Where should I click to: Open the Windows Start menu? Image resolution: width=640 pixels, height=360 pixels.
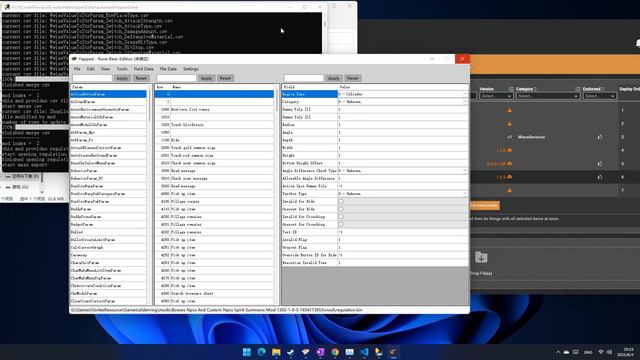pyautogui.click(x=247, y=352)
